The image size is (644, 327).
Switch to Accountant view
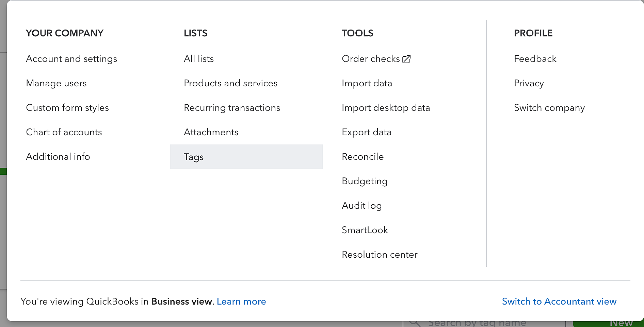coord(559,302)
